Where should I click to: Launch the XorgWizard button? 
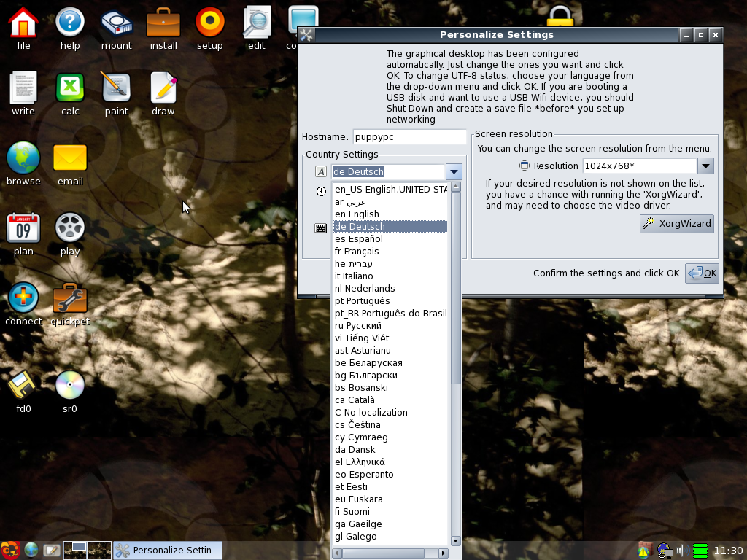pyautogui.click(x=676, y=224)
